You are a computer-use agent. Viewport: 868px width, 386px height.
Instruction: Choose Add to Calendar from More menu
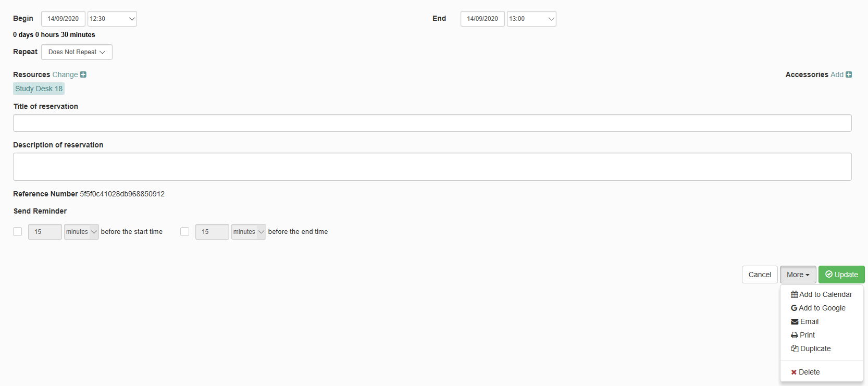pos(822,294)
